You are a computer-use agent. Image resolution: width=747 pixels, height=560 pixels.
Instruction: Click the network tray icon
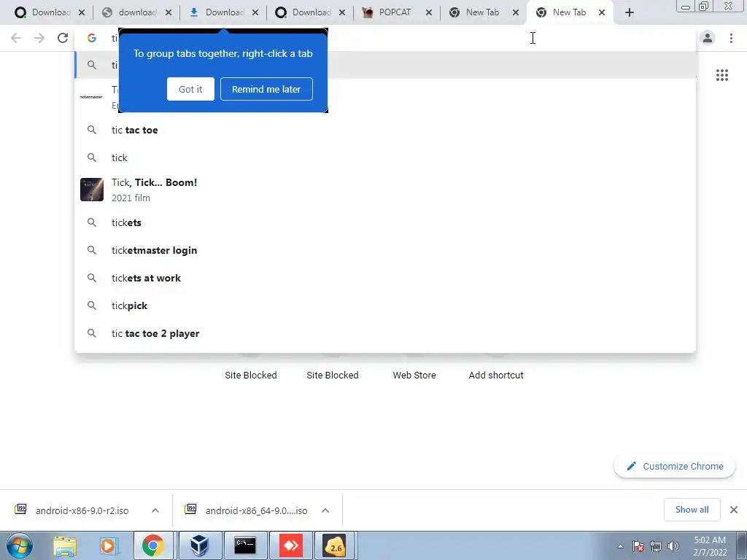click(x=656, y=546)
